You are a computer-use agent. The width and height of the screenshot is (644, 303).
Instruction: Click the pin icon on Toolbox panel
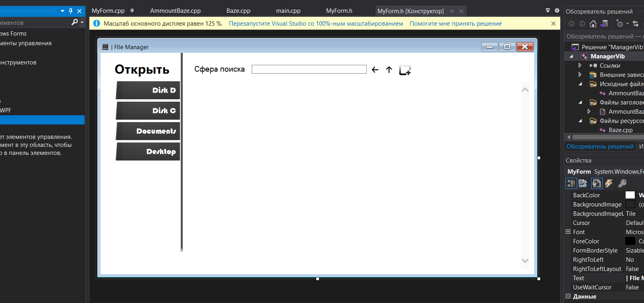tap(71, 11)
